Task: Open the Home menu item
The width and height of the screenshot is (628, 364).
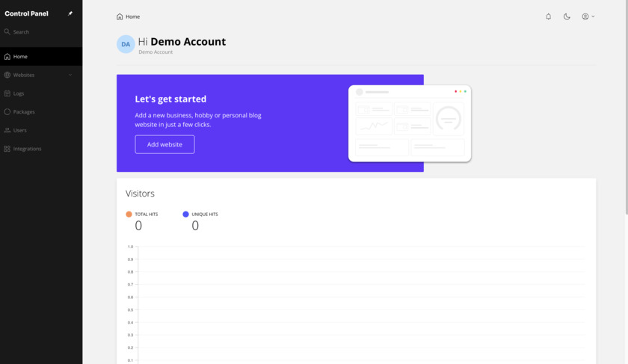Action: click(x=41, y=57)
